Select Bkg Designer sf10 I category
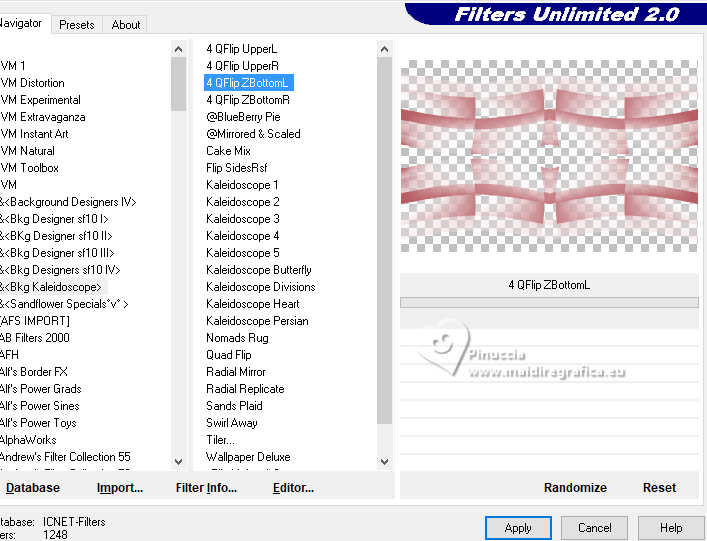707x541 pixels. coord(54,219)
